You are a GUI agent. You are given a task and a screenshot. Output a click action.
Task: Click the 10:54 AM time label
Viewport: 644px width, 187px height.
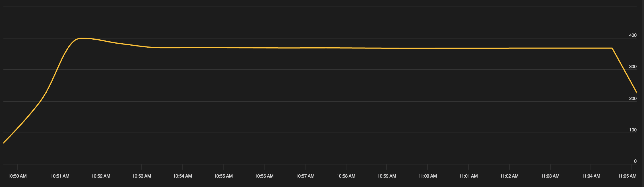(183, 176)
